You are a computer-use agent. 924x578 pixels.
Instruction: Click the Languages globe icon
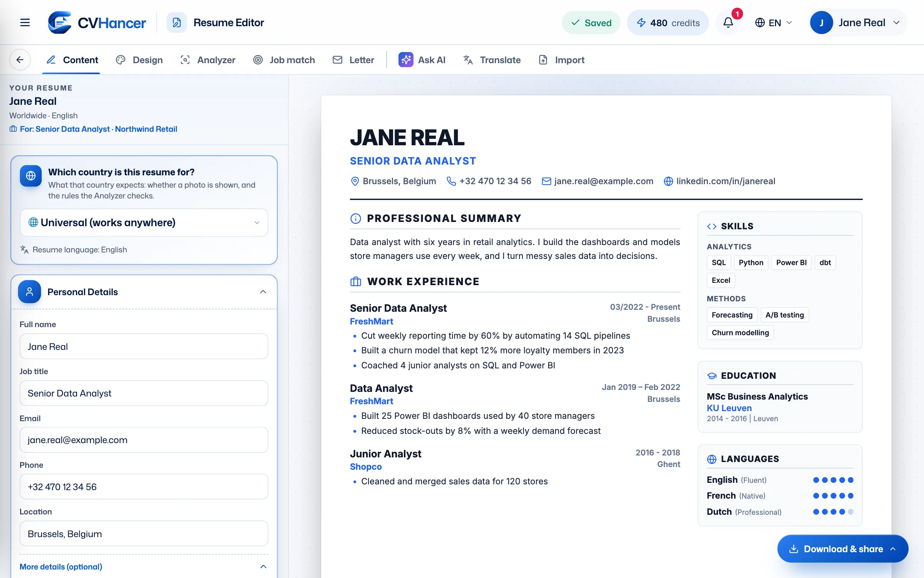point(712,459)
